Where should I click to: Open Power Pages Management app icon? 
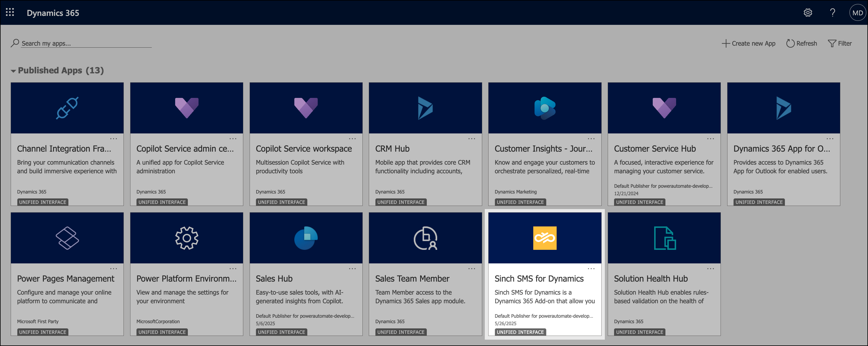click(67, 238)
